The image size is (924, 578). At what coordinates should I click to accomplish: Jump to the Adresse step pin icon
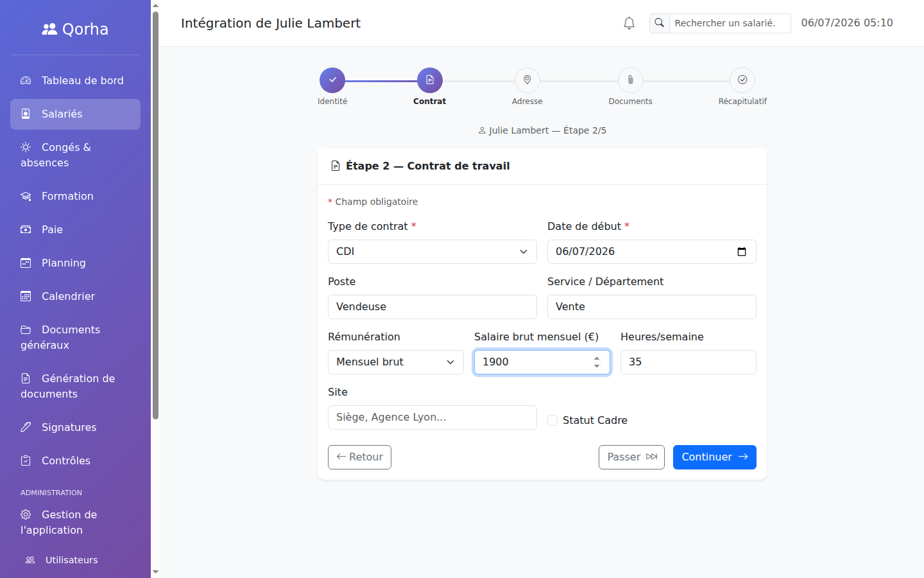pos(527,80)
